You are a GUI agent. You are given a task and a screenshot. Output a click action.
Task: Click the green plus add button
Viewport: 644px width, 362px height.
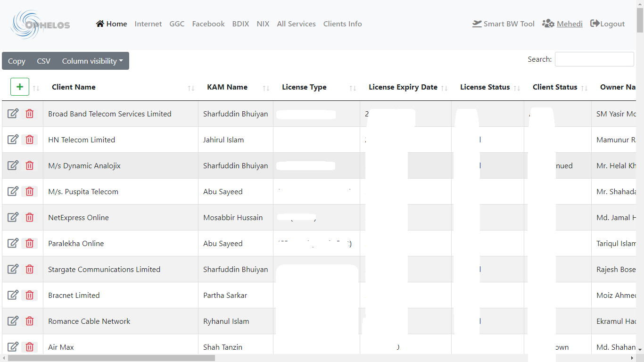[x=20, y=87]
